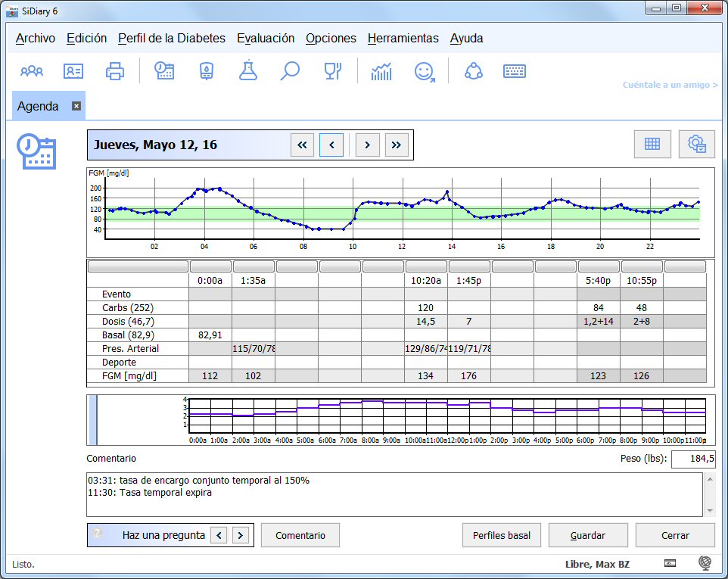
Task: Switch to table grid view button
Action: pos(652,144)
